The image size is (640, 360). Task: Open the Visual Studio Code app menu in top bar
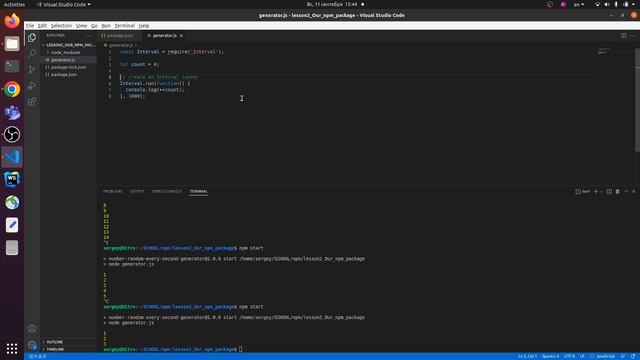pos(63,4)
